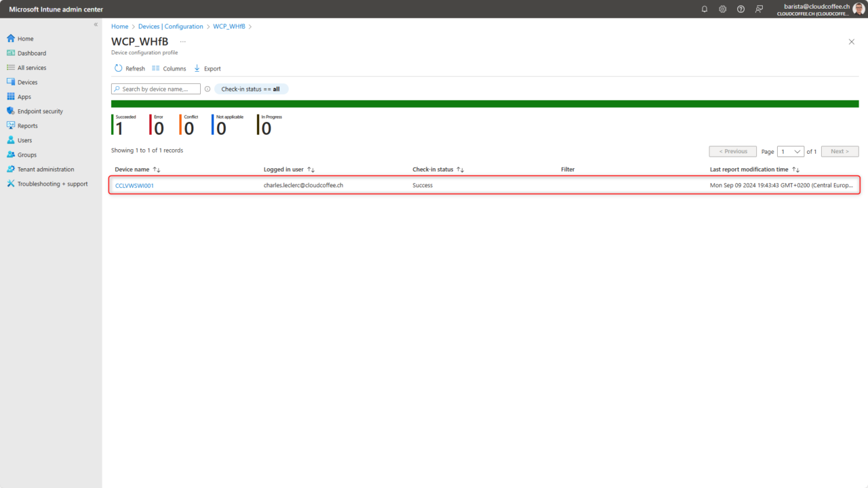The image size is (868, 488).
Task: Click the search by device name field
Action: coord(155,89)
